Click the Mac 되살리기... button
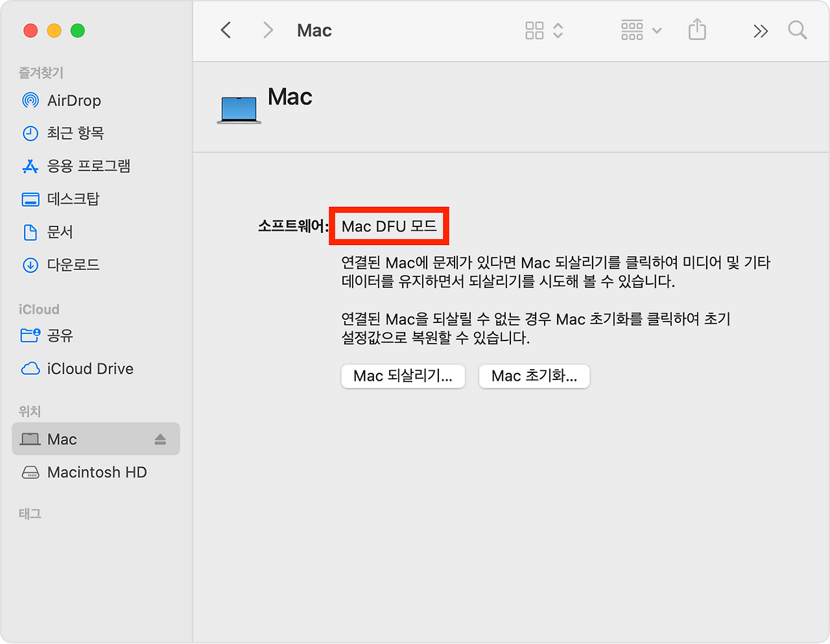This screenshot has width=830, height=644. pos(403,376)
